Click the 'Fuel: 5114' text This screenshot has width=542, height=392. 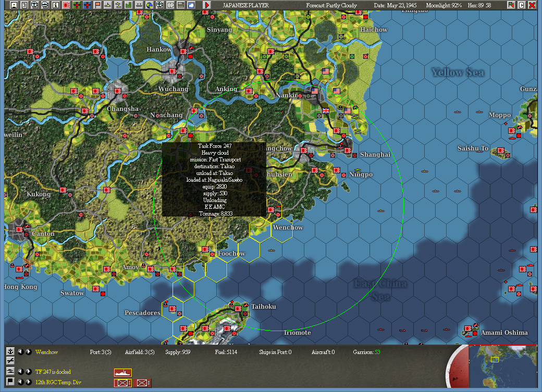[226, 352]
